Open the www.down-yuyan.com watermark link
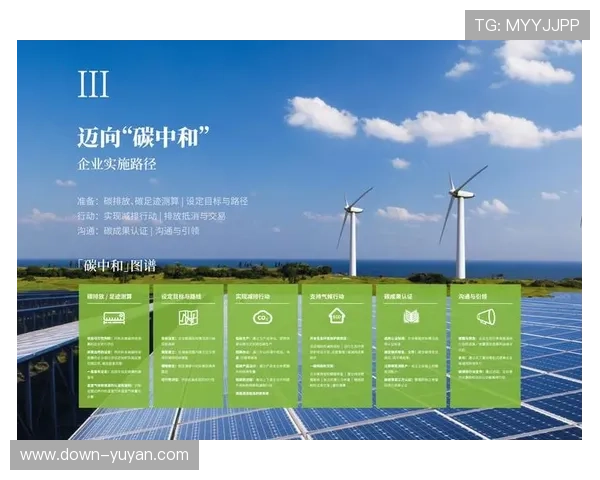The width and height of the screenshot is (600, 480). pyautogui.click(x=104, y=455)
